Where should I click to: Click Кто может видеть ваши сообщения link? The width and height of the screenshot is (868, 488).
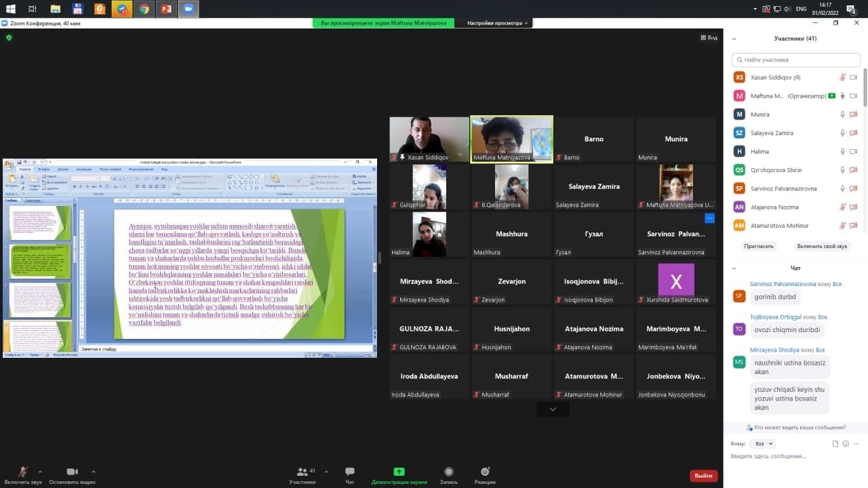[796, 428]
